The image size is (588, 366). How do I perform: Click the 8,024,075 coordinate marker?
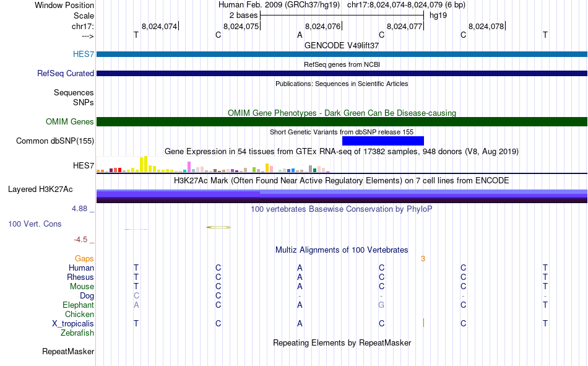(241, 26)
